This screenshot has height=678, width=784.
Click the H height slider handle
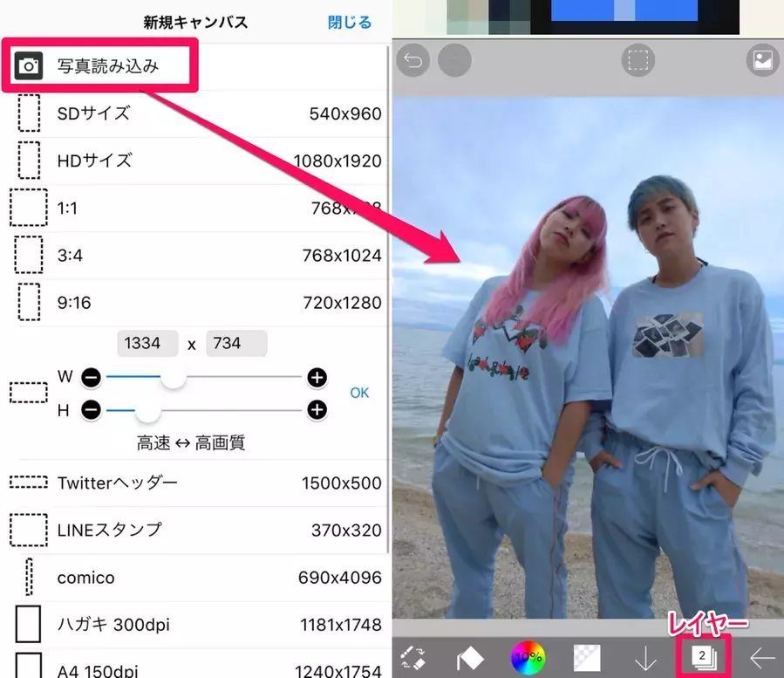pyautogui.click(x=147, y=411)
